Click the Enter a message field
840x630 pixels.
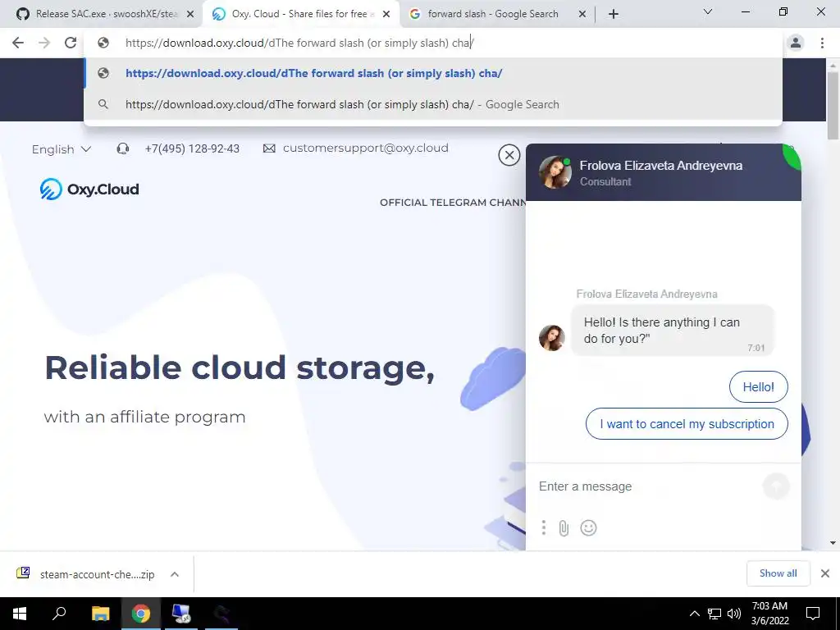click(x=646, y=486)
